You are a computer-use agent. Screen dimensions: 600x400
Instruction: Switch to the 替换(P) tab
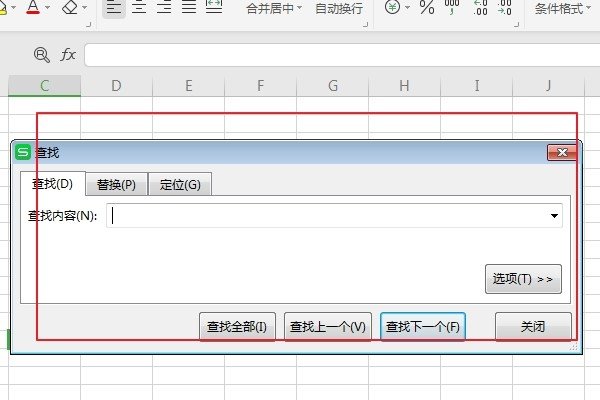[116, 185]
